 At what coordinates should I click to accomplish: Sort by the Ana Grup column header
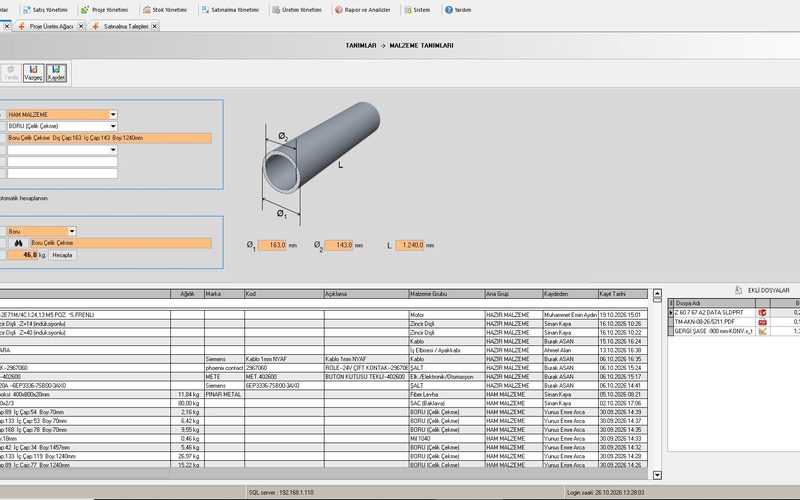point(514,294)
